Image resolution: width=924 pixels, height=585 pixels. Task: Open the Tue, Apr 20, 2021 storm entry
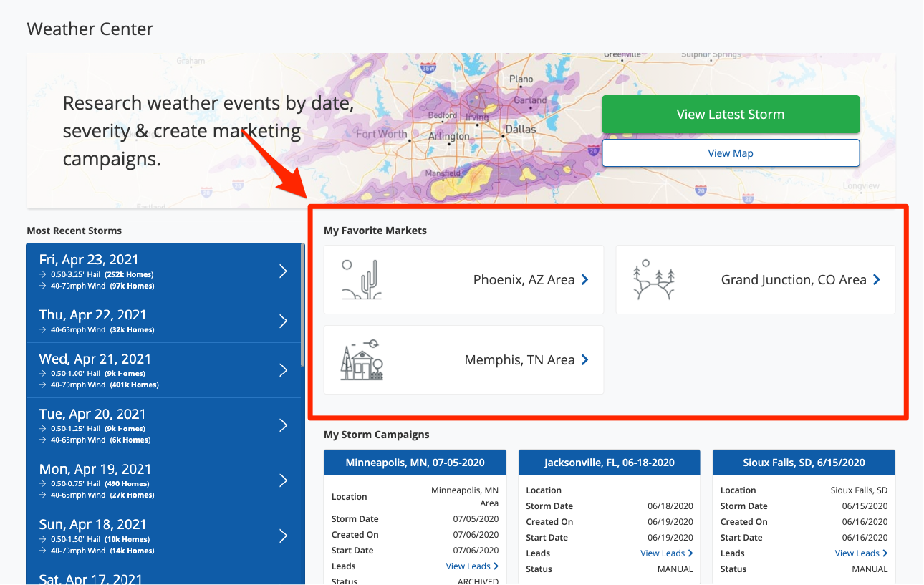click(165, 425)
